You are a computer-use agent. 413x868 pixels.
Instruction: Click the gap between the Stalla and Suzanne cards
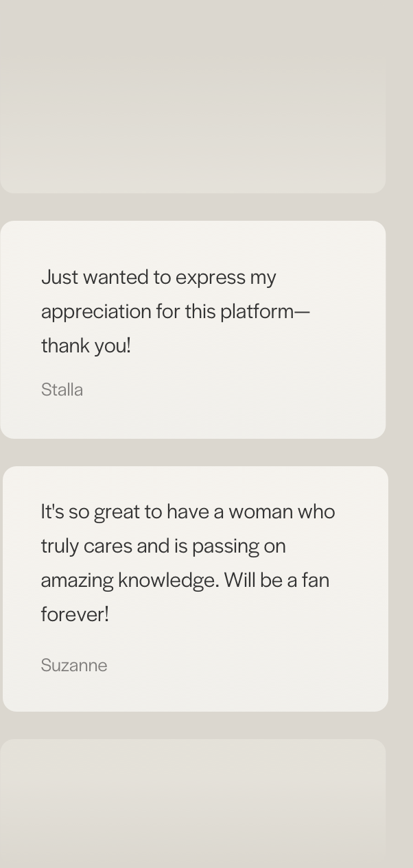coord(193,453)
